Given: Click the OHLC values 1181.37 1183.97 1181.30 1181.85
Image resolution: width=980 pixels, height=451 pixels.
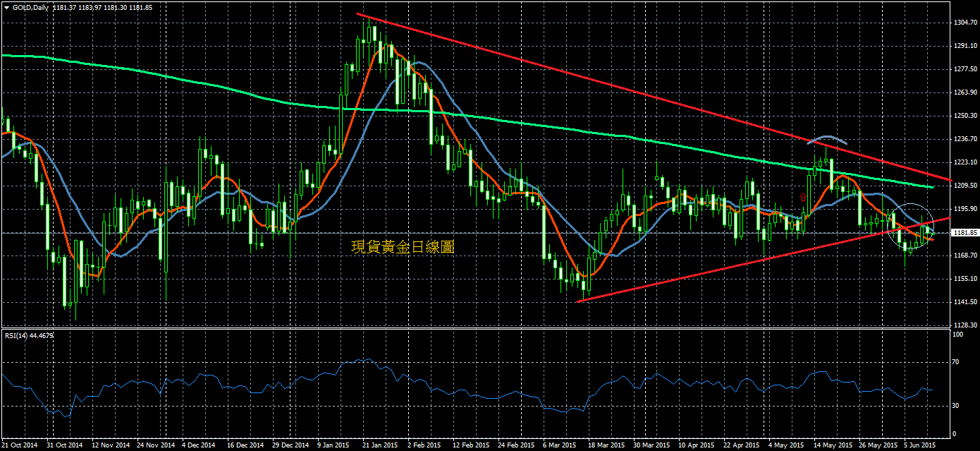Looking at the screenshot, I should (103, 7).
